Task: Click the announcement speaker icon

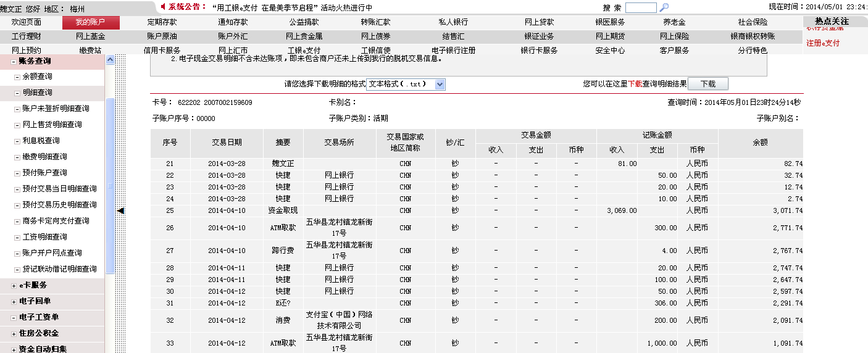Action: coord(163,7)
